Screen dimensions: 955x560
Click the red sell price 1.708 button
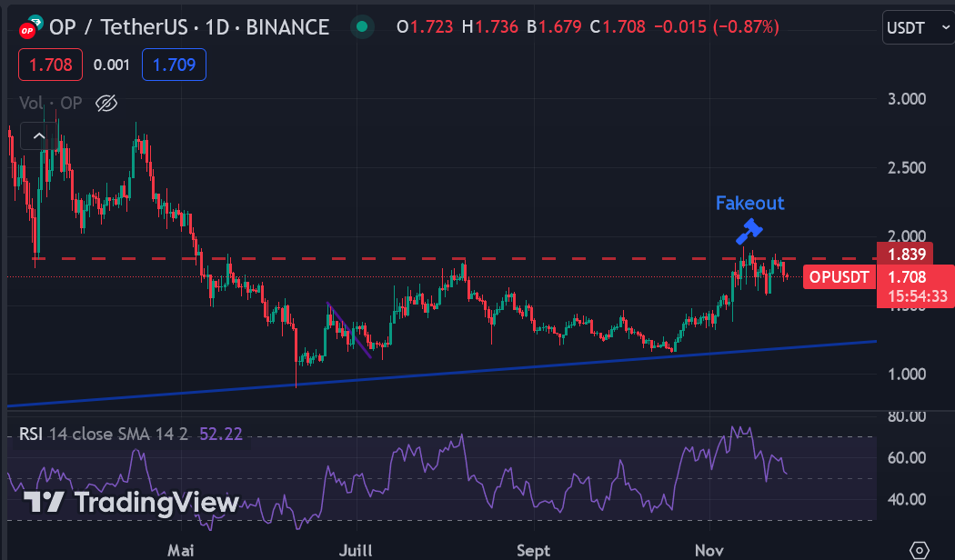[x=51, y=65]
